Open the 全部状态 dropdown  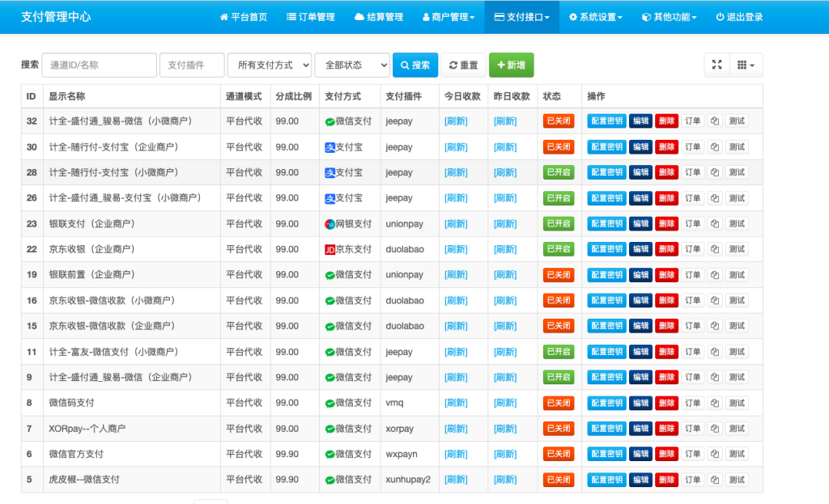352,65
